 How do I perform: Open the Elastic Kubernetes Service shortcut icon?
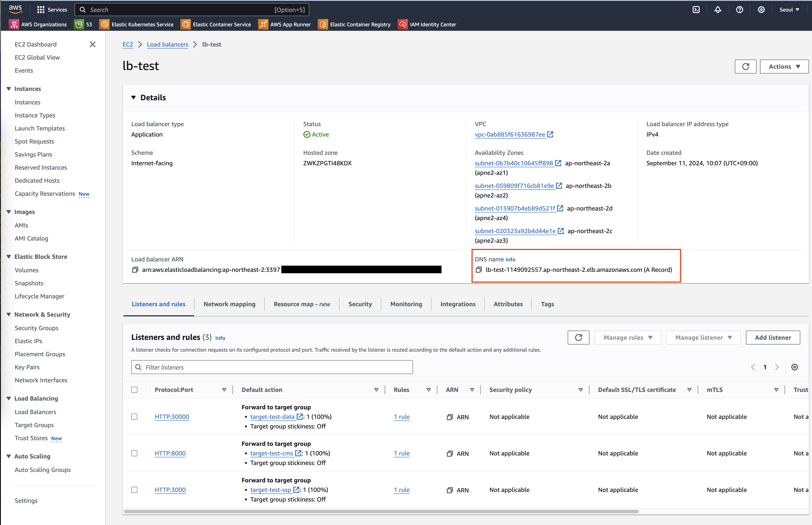point(104,24)
